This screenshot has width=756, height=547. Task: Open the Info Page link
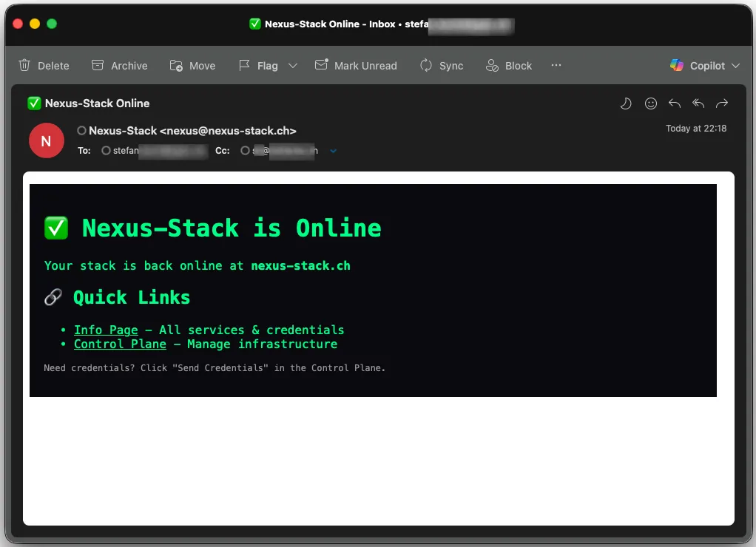[x=106, y=330]
